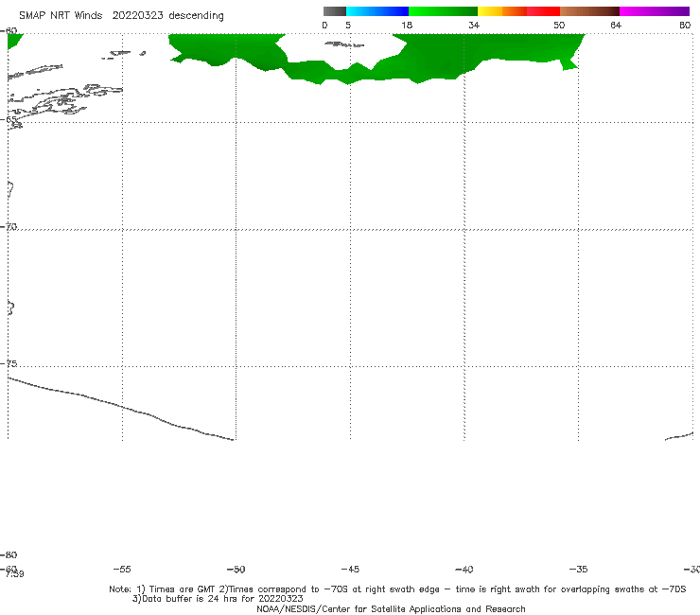Click the small island outline inside the wind swath gap
Image resolution: width=700 pixels, height=615 pixels.
[344, 44]
